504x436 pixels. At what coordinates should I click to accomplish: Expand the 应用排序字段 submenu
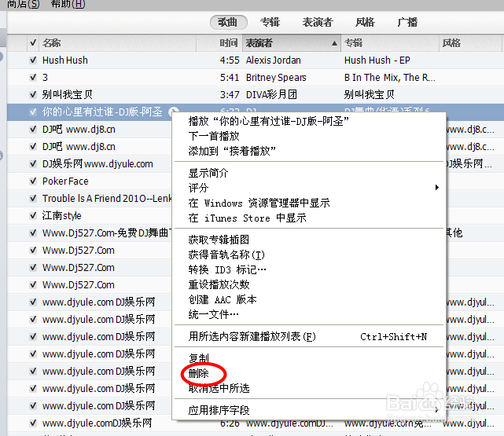(x=437, y=410)
